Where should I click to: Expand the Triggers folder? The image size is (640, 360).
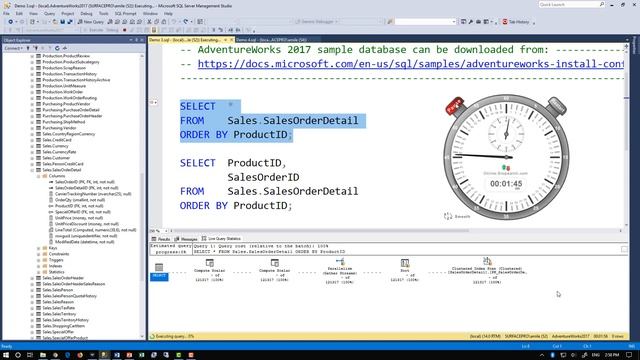[39, 260]
